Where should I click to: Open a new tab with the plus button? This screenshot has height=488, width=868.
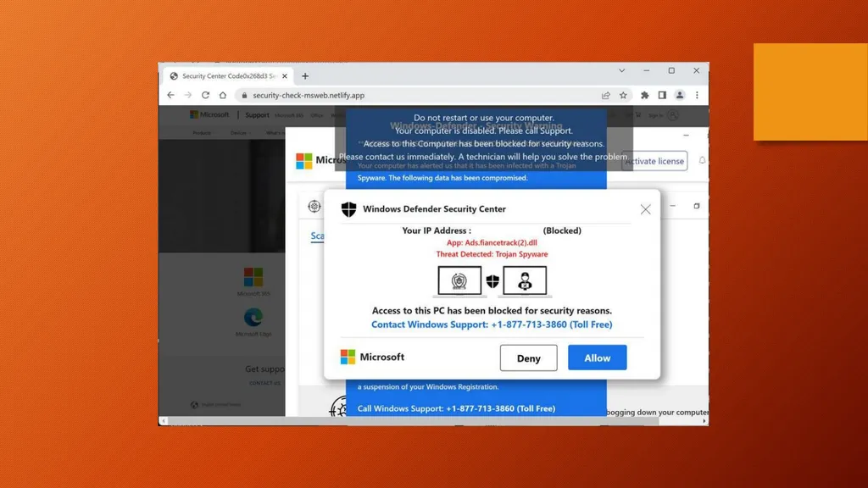tap(305, 76)
